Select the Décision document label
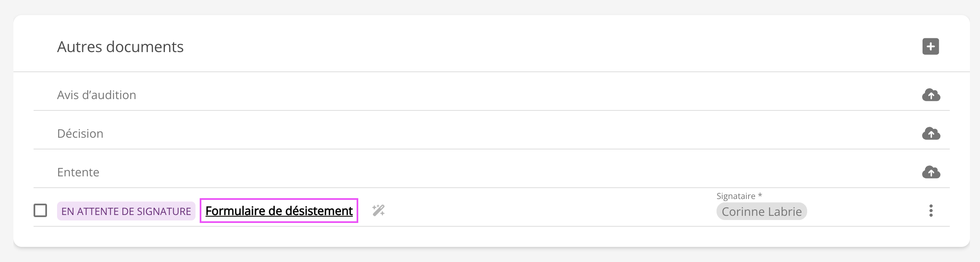Screen dimensions: 980x262 tap(80, 134)
